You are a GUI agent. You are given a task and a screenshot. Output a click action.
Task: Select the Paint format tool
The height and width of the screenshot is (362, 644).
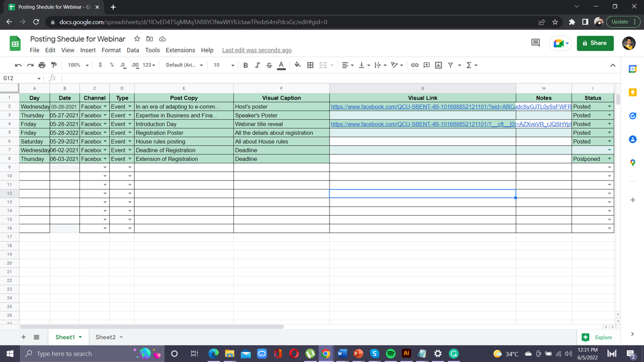point(54,65)
